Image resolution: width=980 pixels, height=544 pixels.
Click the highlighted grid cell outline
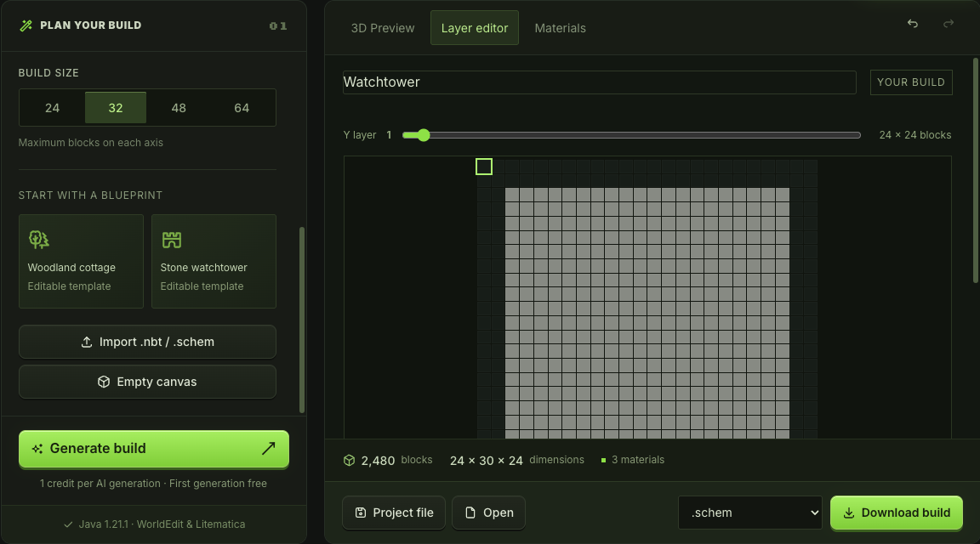pyautogui.click(x=484, y=167)
